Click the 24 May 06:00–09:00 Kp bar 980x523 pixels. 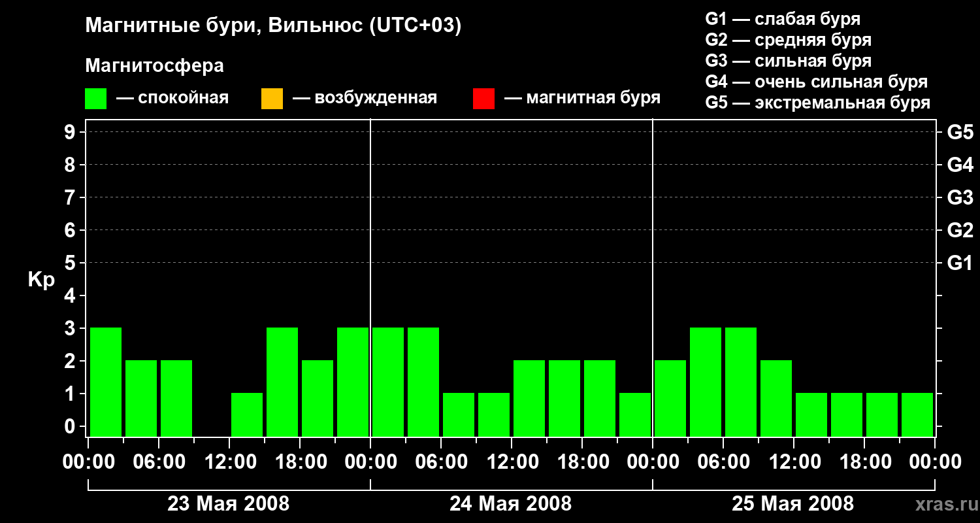[x=459, y=414]
